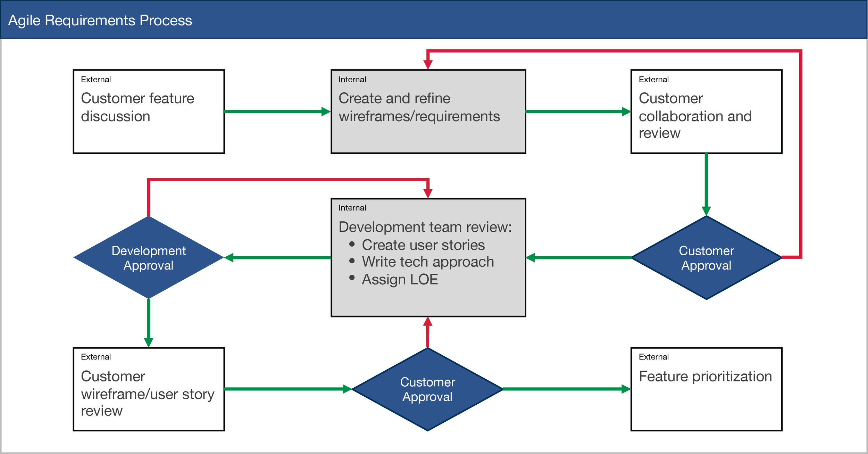Click the Write tech approach bullet
This screenshot has height=454, width=868.
click(x=428, y=262)
